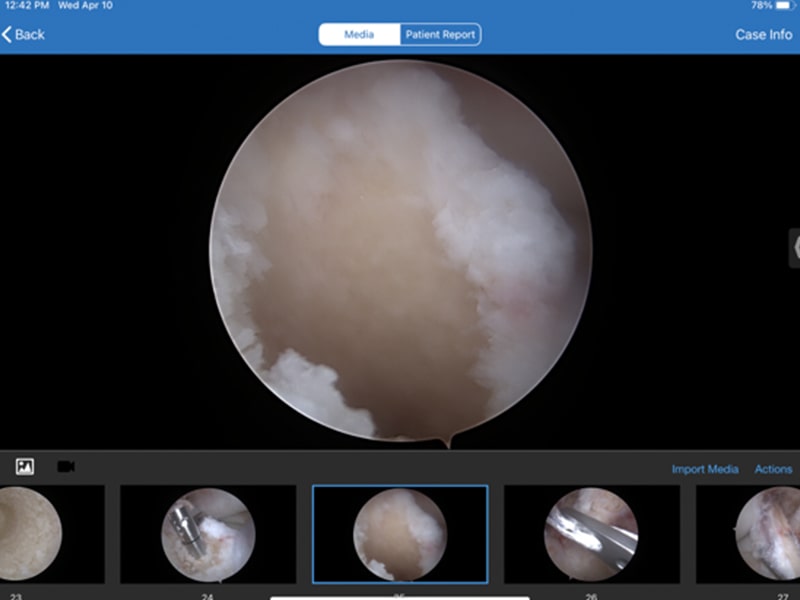Show videos with the camera filter icon
Image resolution: width=800 pixels, height=600 pixels.
(66, 466)
